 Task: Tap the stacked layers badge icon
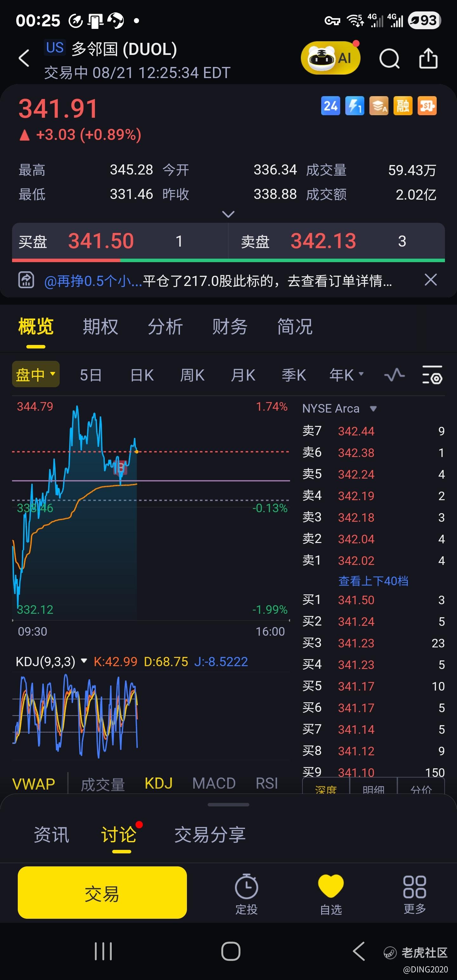379,106
